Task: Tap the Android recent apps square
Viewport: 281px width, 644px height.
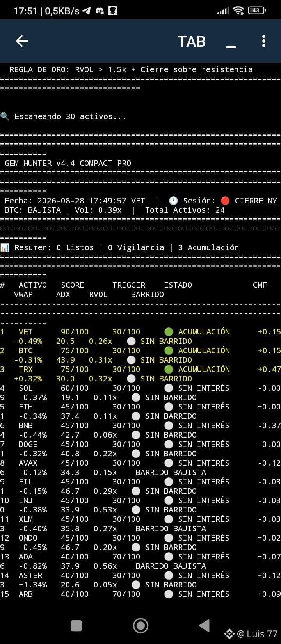Action: pyautogui.click(x=76, y=626)
